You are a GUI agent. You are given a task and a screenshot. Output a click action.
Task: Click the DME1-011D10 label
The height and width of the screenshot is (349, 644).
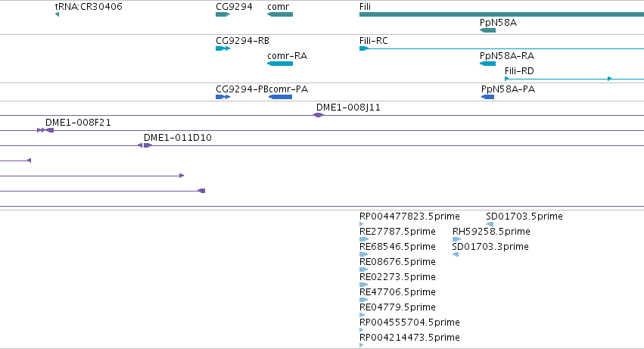[x=177, y=138]
